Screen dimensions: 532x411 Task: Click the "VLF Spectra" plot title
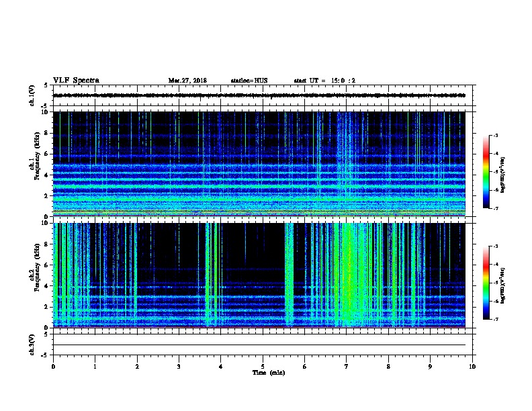coord(76,81)
